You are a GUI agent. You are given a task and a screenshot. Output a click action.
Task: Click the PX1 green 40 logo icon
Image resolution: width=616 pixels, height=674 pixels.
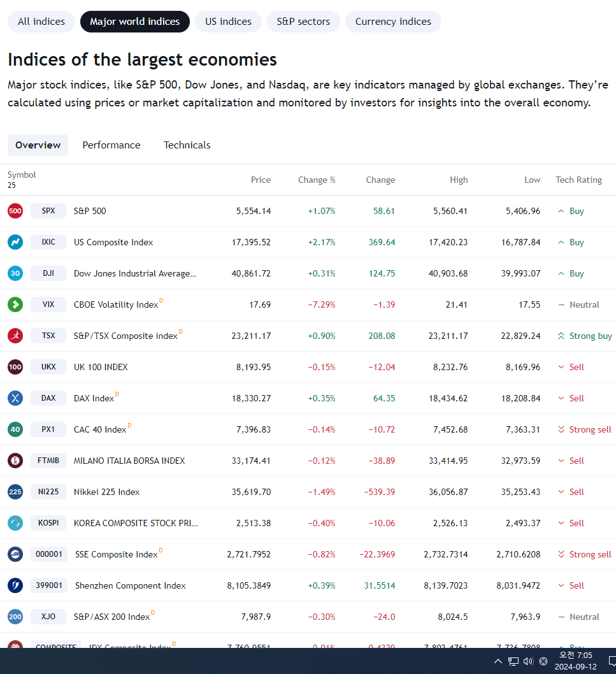point(15,429)
